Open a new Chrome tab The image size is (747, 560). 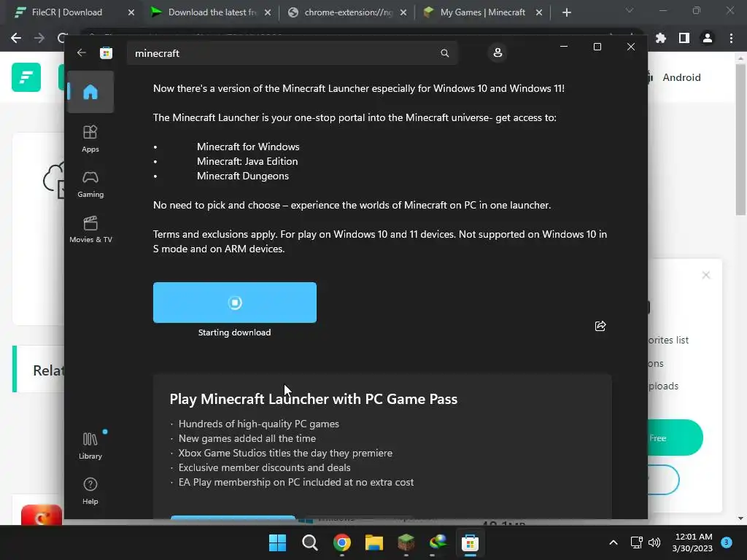pyautogui.click(x=566, y=12)
